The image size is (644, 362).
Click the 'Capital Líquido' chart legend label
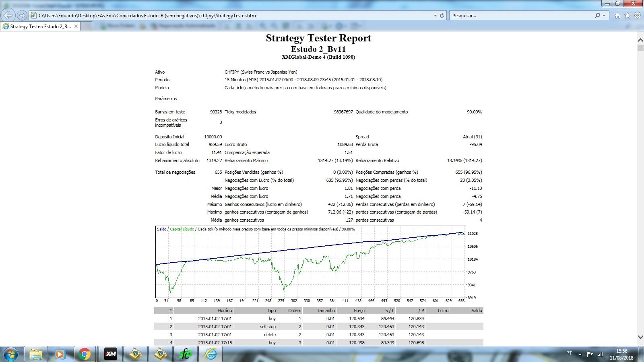click(182, 229)
